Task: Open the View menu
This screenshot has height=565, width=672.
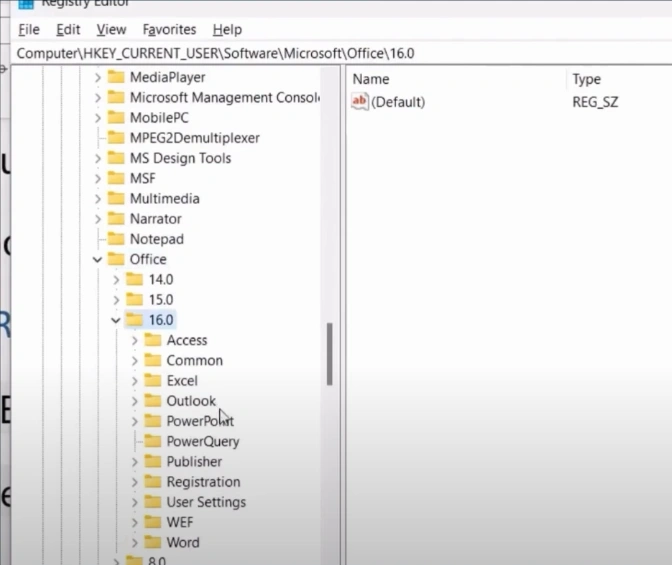Action: (111, 30)
